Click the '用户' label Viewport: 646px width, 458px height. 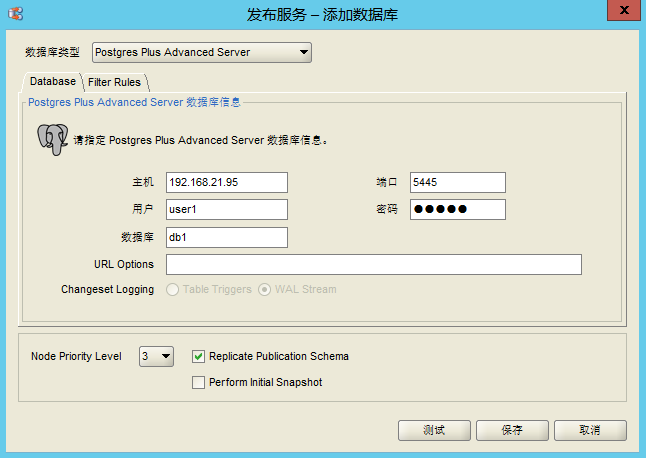tap(143, 209)
